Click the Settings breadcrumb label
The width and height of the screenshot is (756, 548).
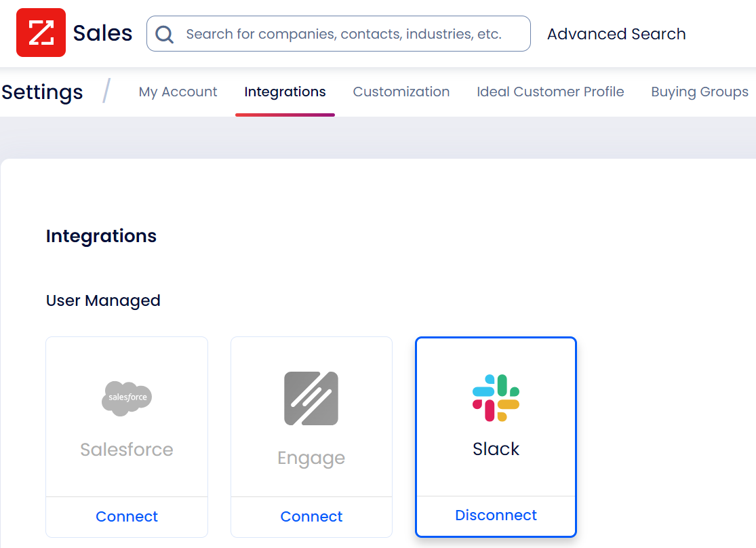42,92
